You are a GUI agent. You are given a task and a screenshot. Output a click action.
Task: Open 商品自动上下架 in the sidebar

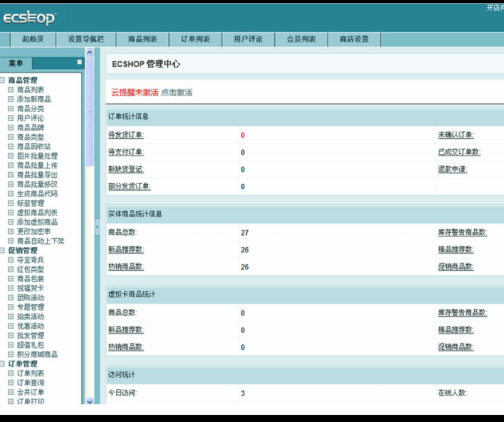pos(40,241)
